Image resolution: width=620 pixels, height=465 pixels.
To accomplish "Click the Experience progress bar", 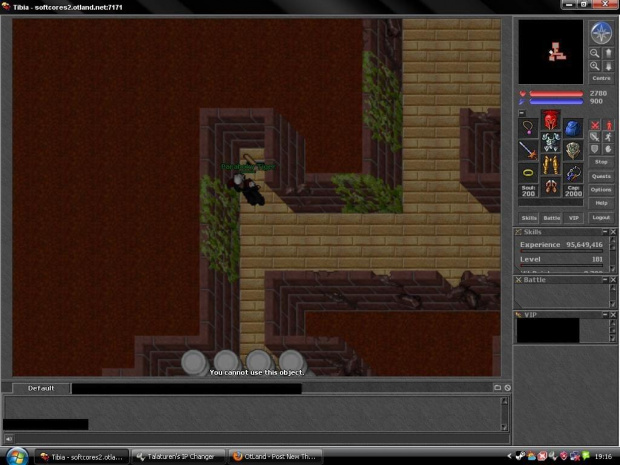I will pyautogui.click(x=561, y=251).
